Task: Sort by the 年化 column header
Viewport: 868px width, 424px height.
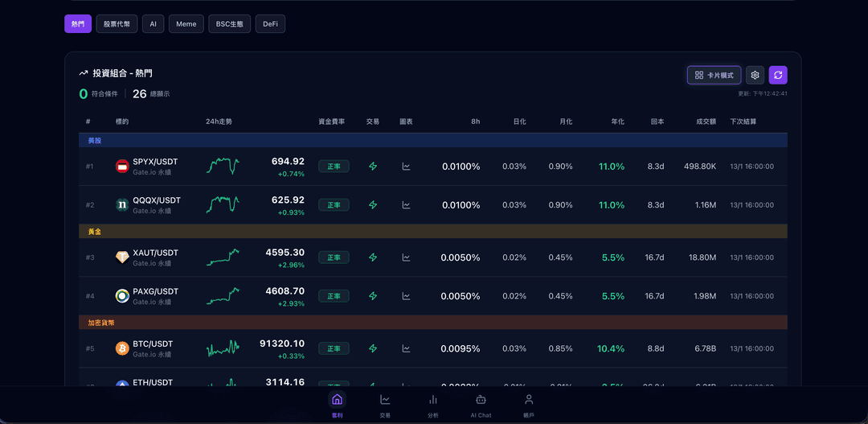Action: tap(617, 121)
